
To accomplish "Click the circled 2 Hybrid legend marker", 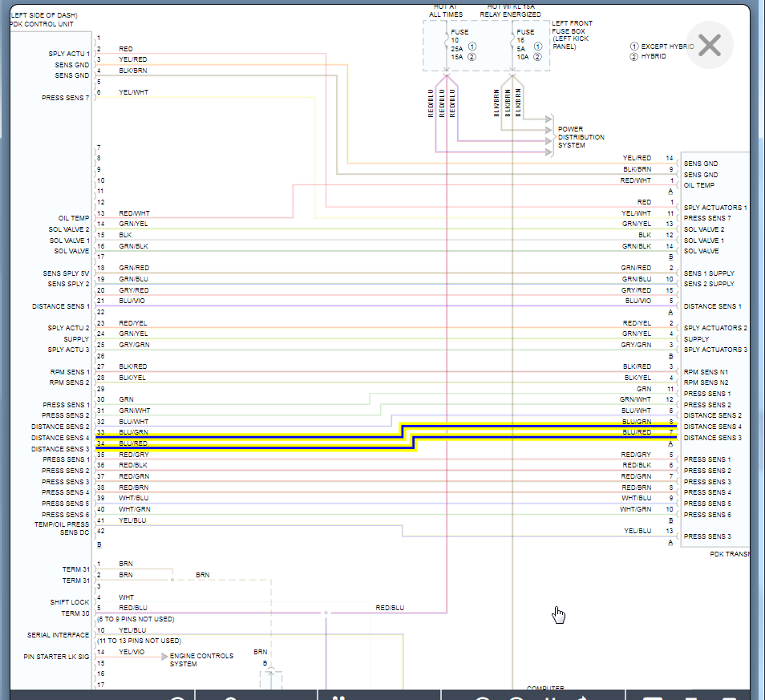I will (x=633, y=57).
